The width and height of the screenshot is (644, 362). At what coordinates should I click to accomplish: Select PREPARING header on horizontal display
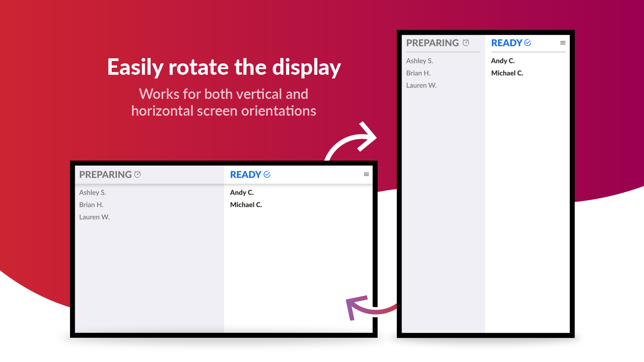[x=105, y=175]
